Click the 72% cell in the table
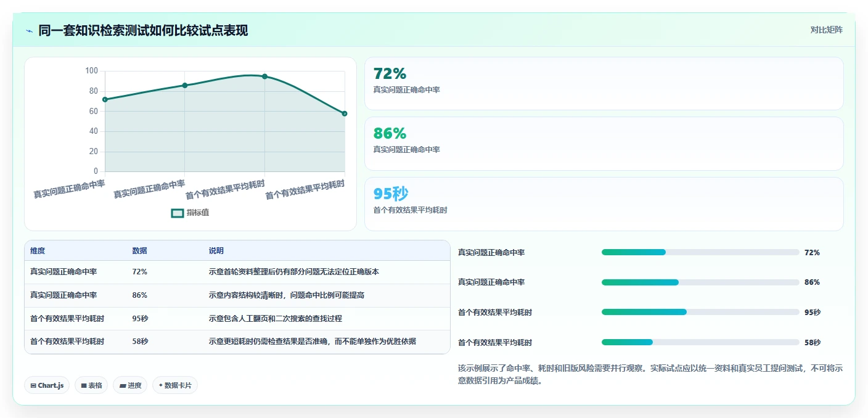Viewport: 868px width, 418px height. [139, 272]
